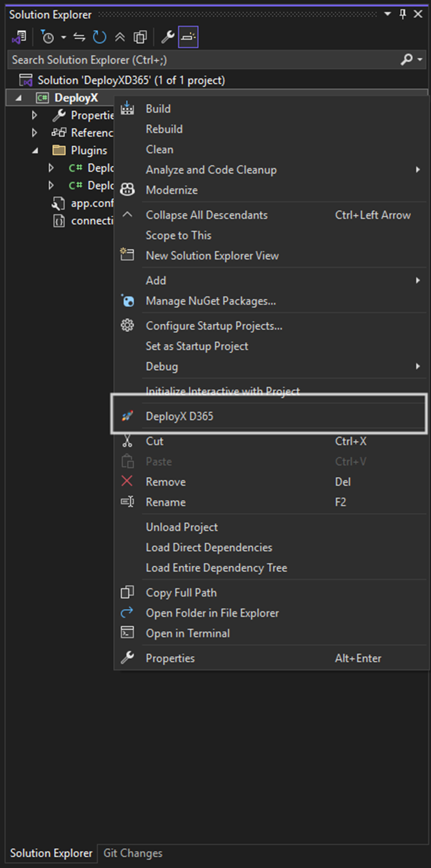
Task: Click Modernize in the context menu
Action: pos(172,190)
